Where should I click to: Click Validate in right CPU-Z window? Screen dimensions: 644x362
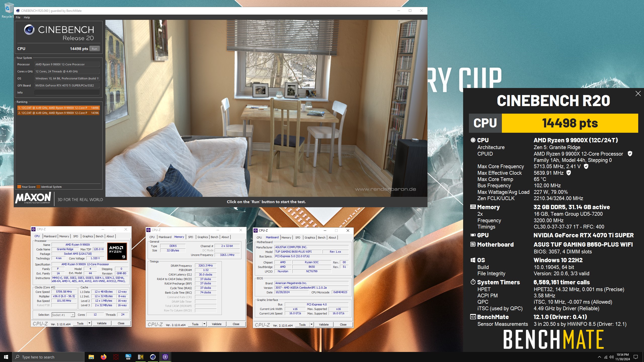[324, 325]
